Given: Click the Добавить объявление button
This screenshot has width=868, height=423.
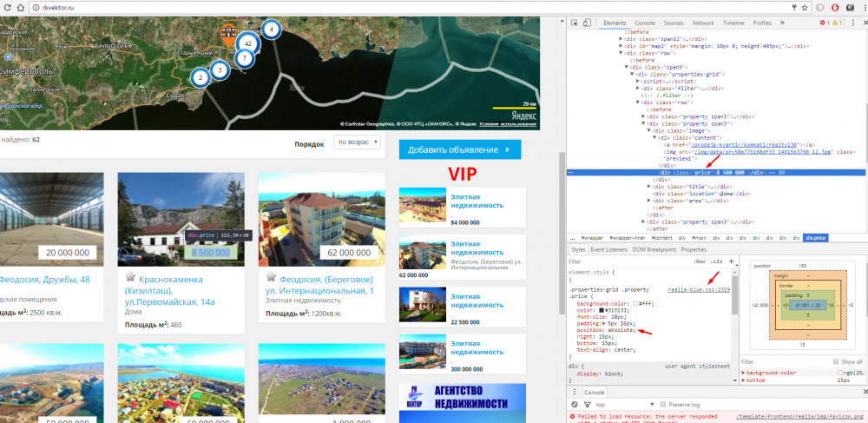Looking at the screenshot, I should tap(460, 150).
